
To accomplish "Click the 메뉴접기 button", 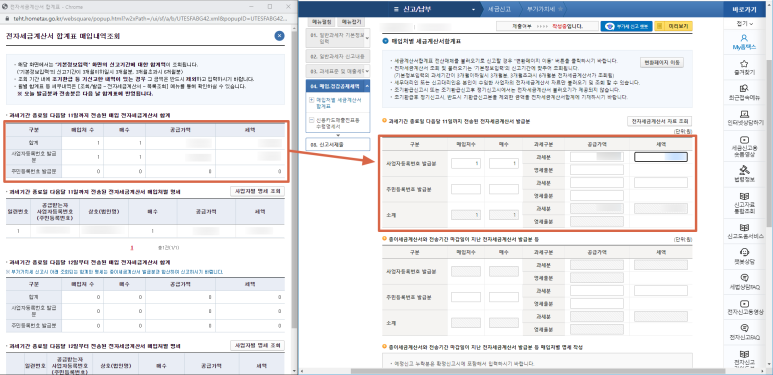I will click(352, 22).
